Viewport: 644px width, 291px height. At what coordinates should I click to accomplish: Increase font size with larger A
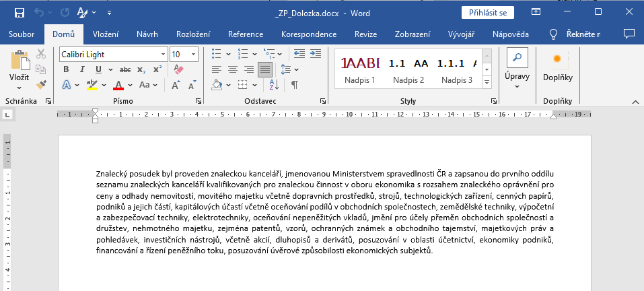coord(176,85)
